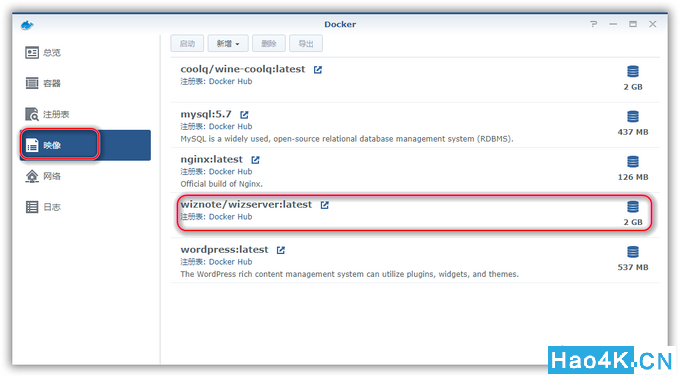Maximize the Docker window
Viewport: 680px width, 377px height.
point(633,24)
